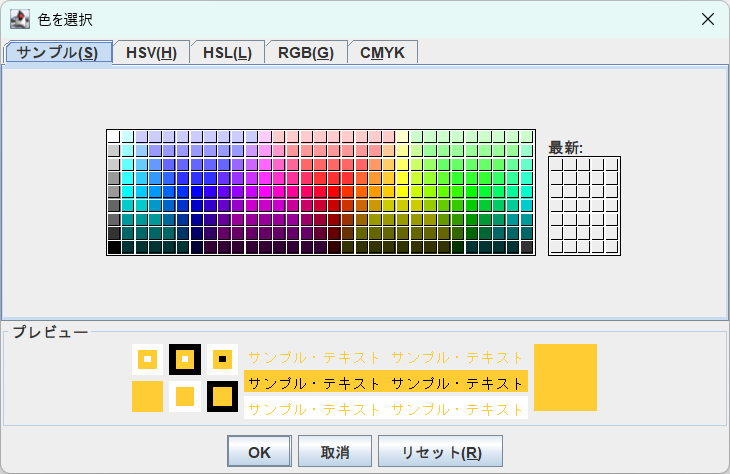
Task: Switch to the RGB(G) tab
Action: coord(306,53)
